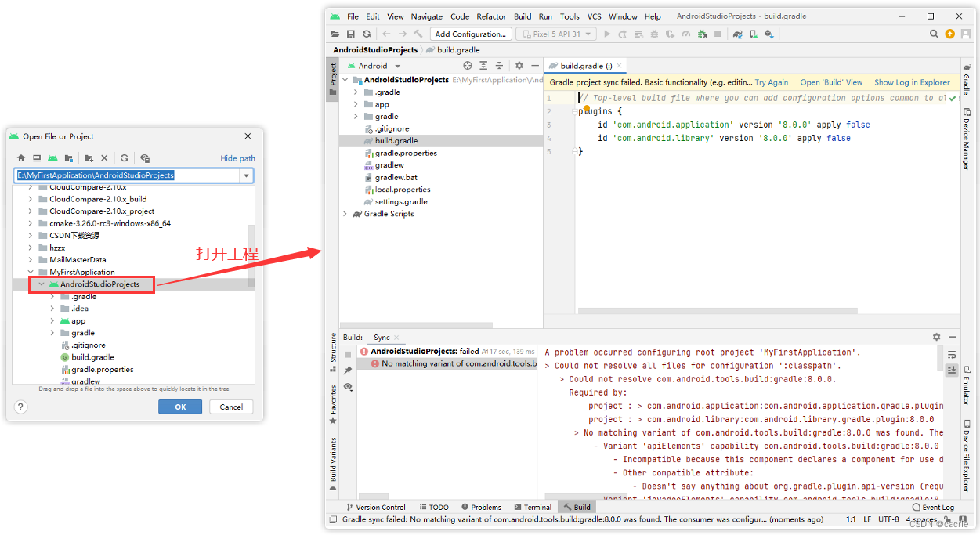
Task: Collapse AndroidStudioProjects folder in Open File dialog
Action: point(42,284)
